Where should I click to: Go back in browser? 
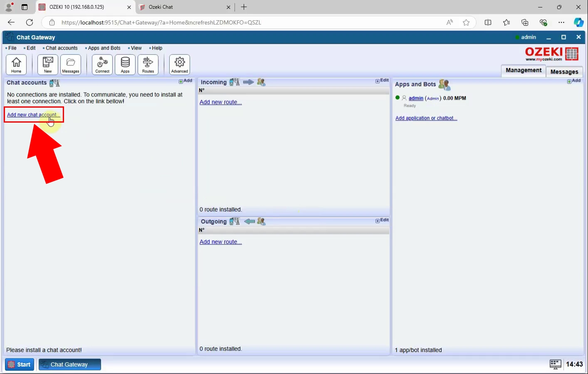pyautogui.click(x=11, y=22)
